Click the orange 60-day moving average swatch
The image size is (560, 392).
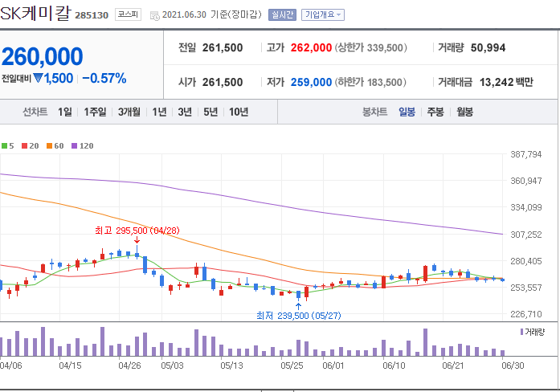point(49,145)
